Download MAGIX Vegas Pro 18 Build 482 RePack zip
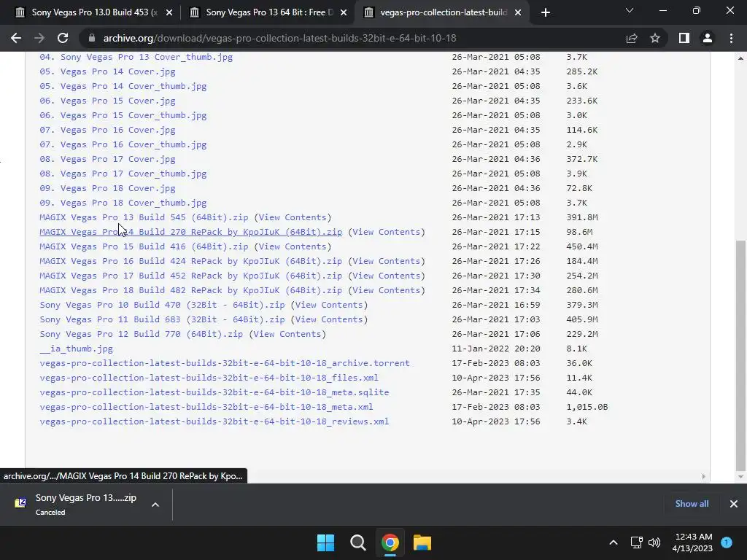 190,290
